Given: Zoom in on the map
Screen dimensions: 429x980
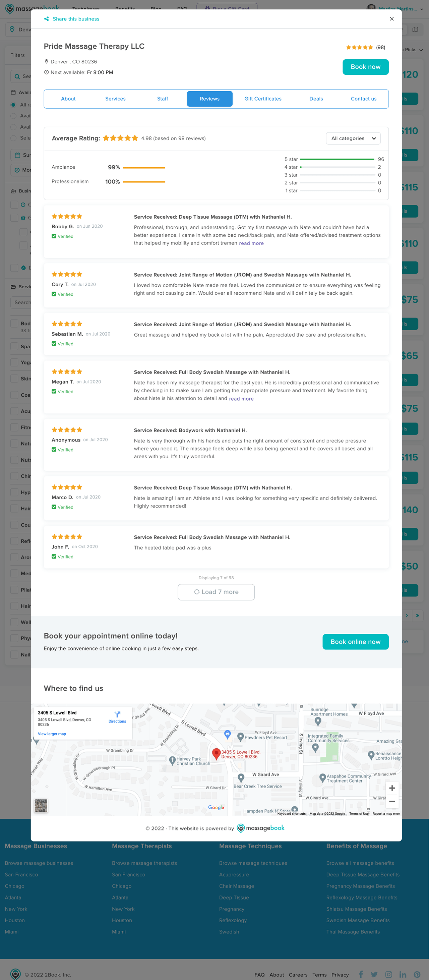Looking at the screenshot, I should click(x=392, y=788).
